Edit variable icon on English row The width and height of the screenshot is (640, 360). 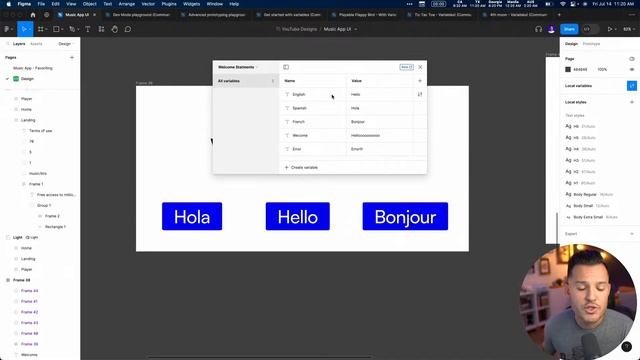[x=420, y=94]
